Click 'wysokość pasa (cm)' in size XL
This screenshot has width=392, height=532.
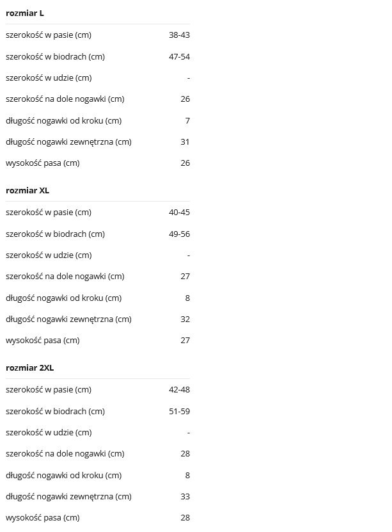[x=43, y=340]
